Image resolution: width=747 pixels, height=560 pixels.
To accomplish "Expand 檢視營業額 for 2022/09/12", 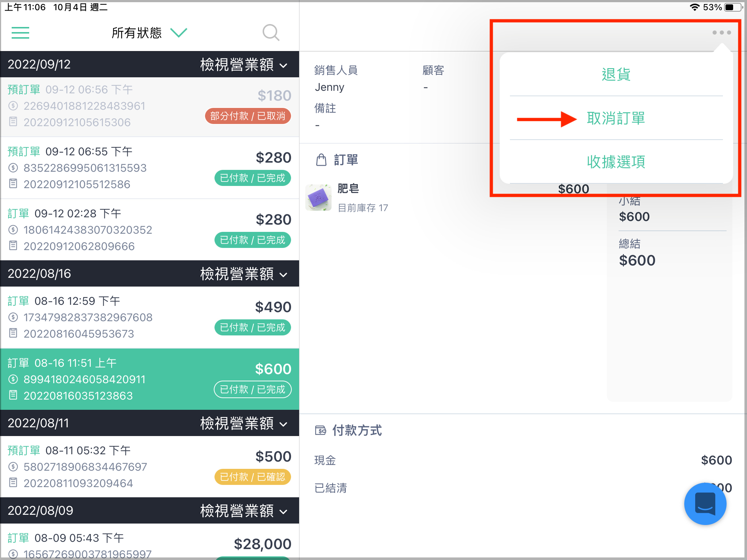I will (x=244, y=65).
